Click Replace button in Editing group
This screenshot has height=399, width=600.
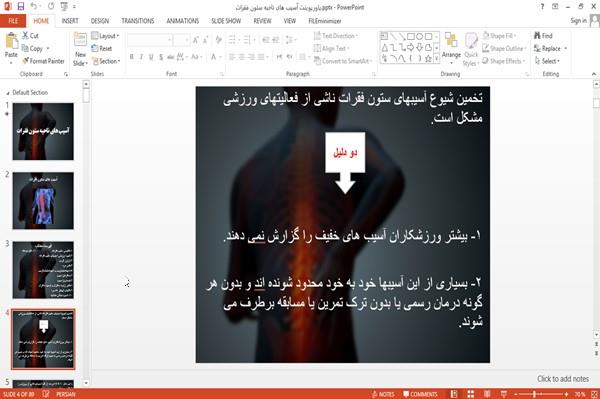click(x=548, y=49)
